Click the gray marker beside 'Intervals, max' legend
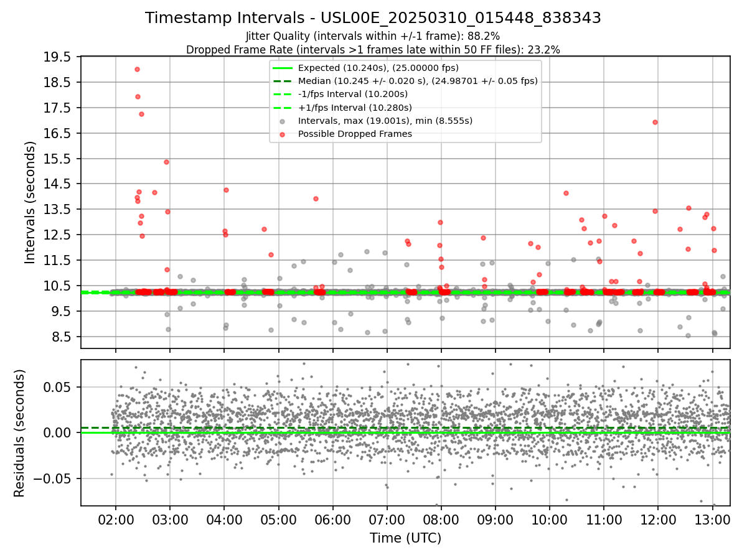Screen dimensions: 747x560 [283, 121]
